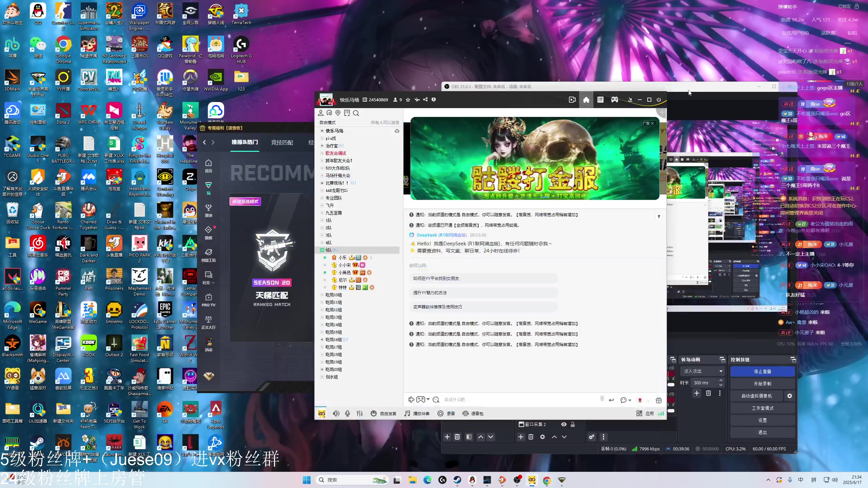Image resolution: width=868 pixels, height=488 pixels.
Task: Open the 淡入淡出 transition dropdown in OBS
Action: [x=703, y=371]
